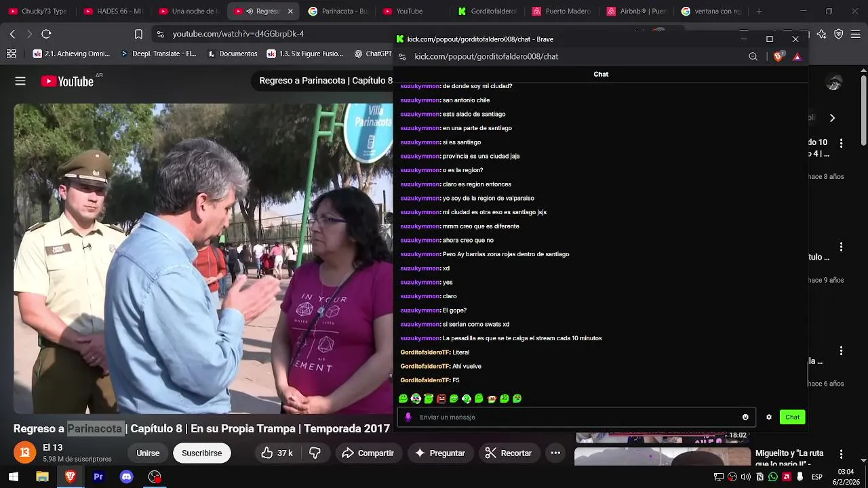Screen dimensions: 868x488
Task: Open the YouTube hamburger guide menu
Action: click(x=20, y=81)
